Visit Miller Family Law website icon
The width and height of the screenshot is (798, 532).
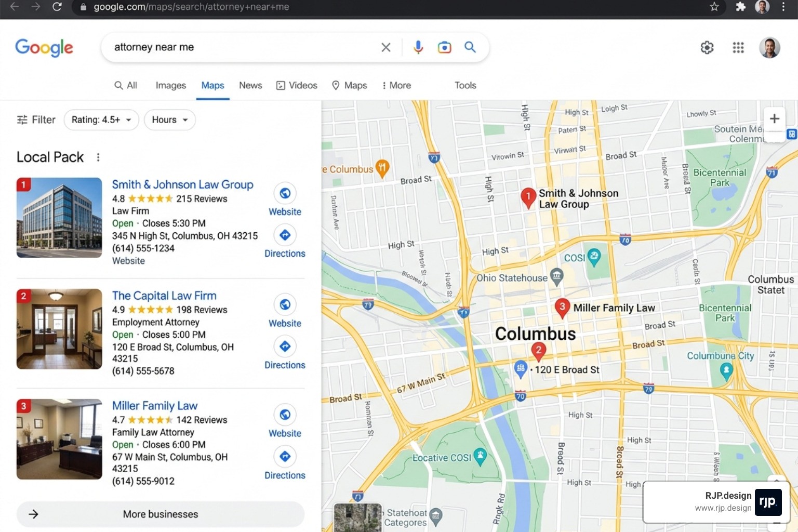285,415
